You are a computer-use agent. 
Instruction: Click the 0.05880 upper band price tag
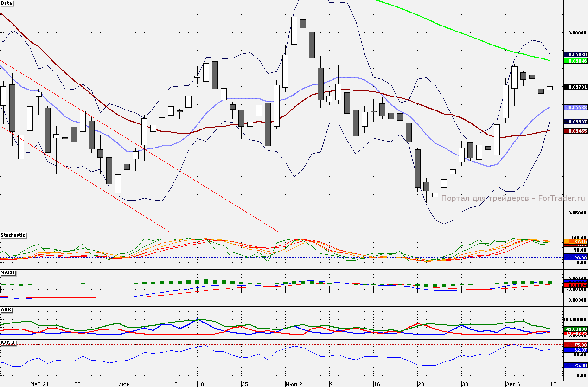[575, 54]
